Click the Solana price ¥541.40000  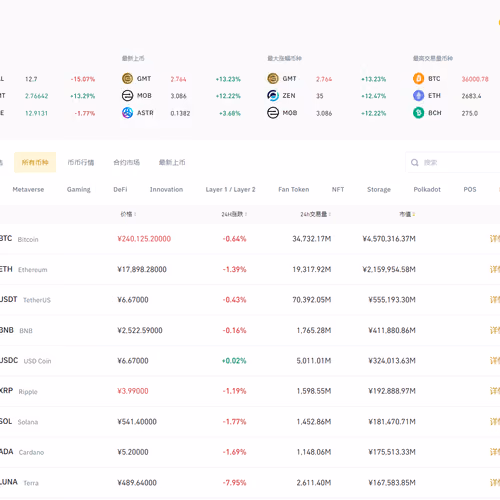point(137,422)
